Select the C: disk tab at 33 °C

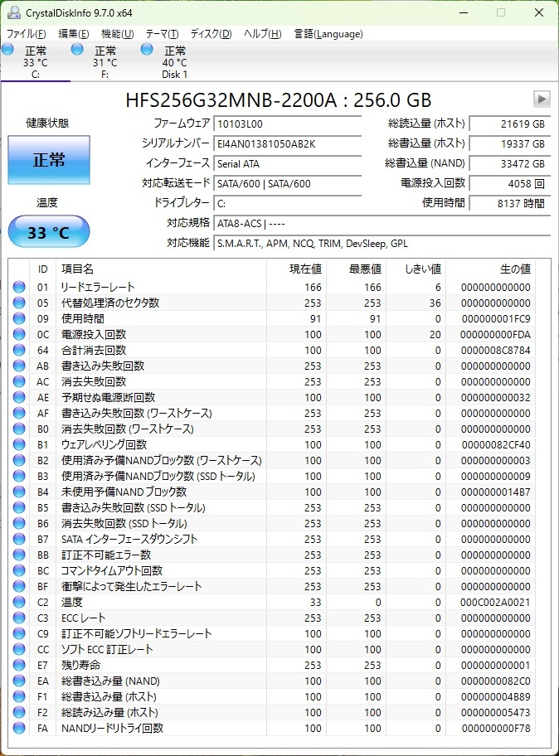tap(35, 61)
